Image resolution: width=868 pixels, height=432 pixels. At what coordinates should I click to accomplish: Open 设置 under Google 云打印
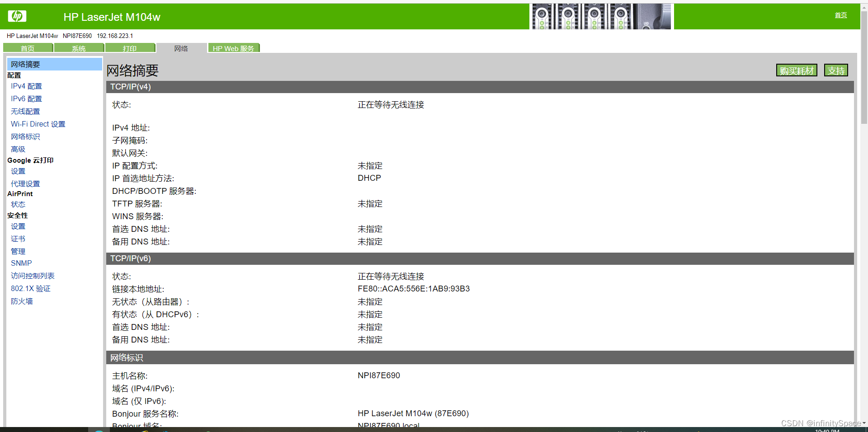pyautogui.click(x=18, y=171)
